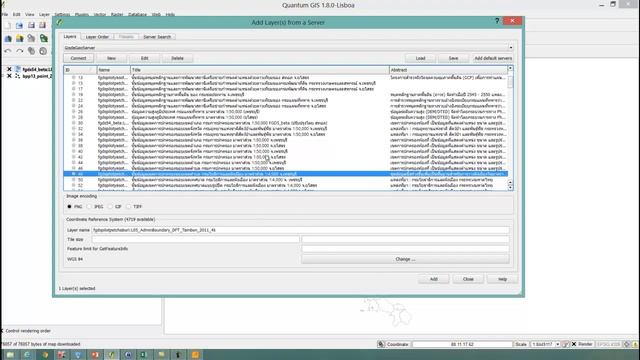The height and width of the screenshot is (360, 640).
Task: Click the Add Raster Layer icon
Action: 19,38
